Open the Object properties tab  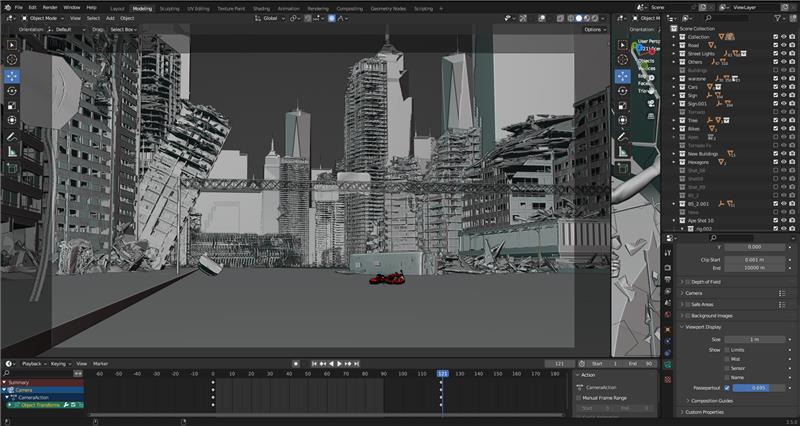(x=668, y=330)
